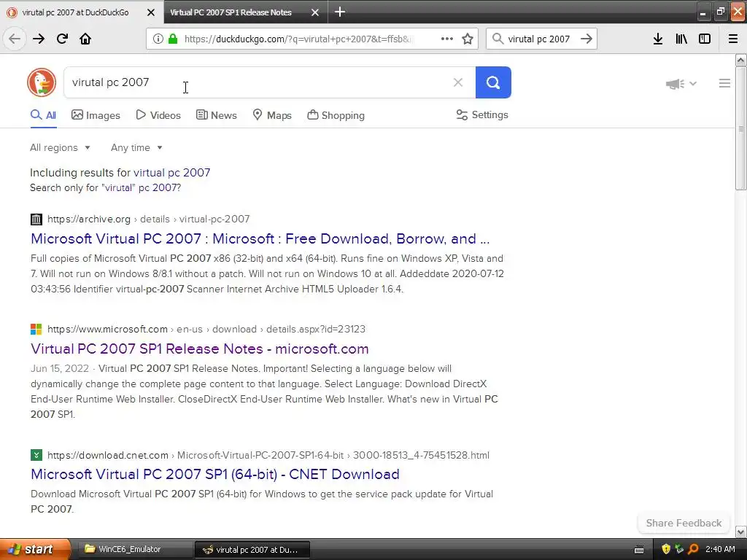Screen dimensions: 747x560
Task: Click the CNET download result favicon
Action: 36,455
